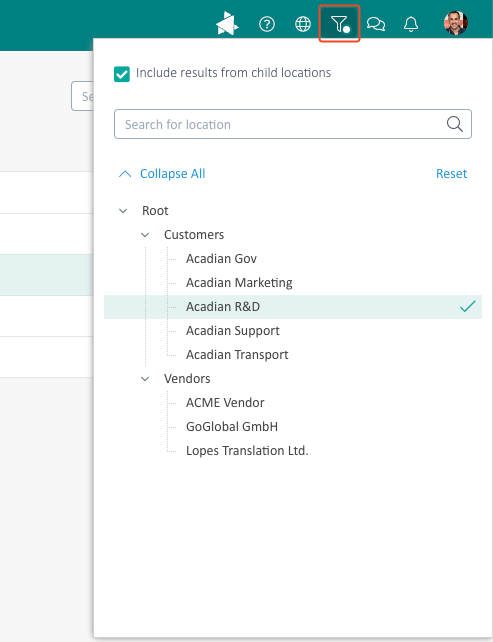Click the search magnifier in location field

[455, 124]
